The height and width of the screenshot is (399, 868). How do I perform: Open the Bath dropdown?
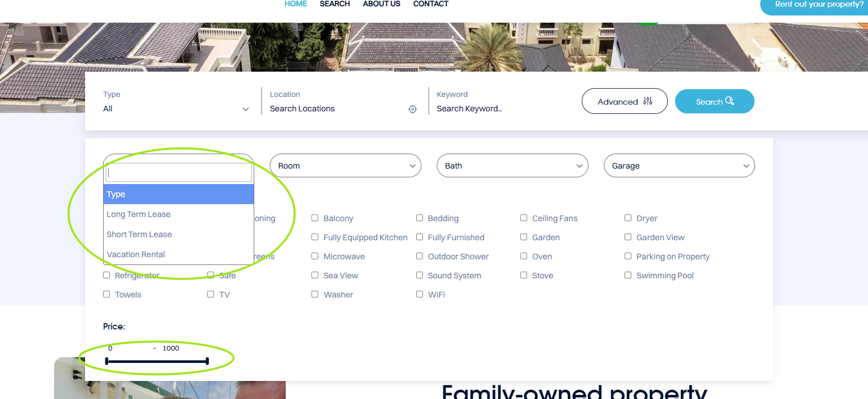click(x=512, y=165)
